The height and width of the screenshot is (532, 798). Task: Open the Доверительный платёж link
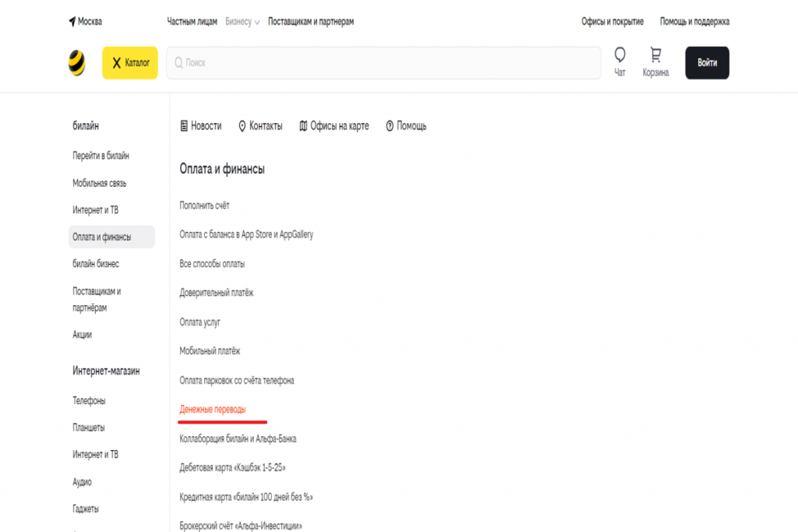[x=216, y=293]
